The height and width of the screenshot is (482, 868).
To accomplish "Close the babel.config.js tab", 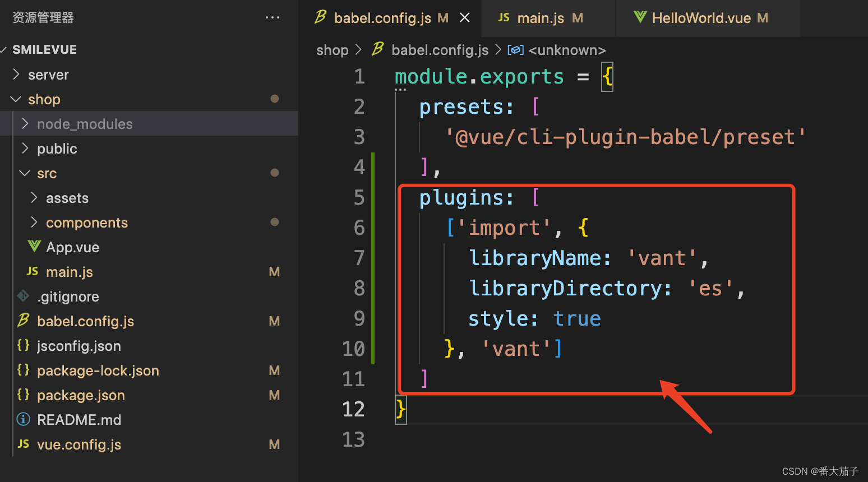I will coord(464,17).
